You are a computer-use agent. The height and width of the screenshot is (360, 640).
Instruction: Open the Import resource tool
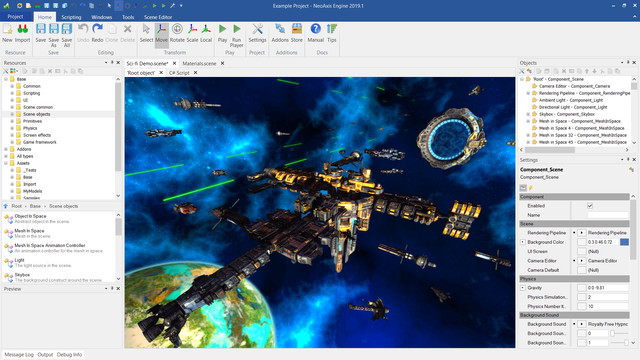pos(22,33)
